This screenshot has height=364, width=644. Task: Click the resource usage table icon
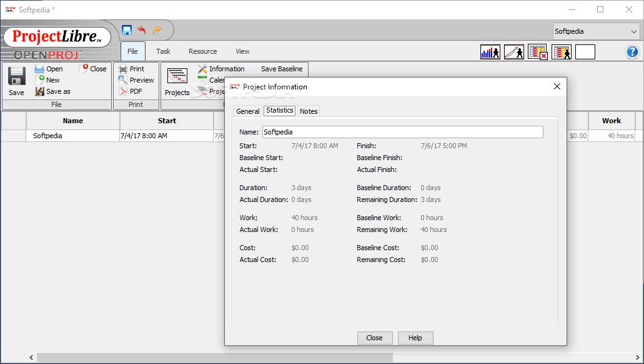click(x=562, y=52)
